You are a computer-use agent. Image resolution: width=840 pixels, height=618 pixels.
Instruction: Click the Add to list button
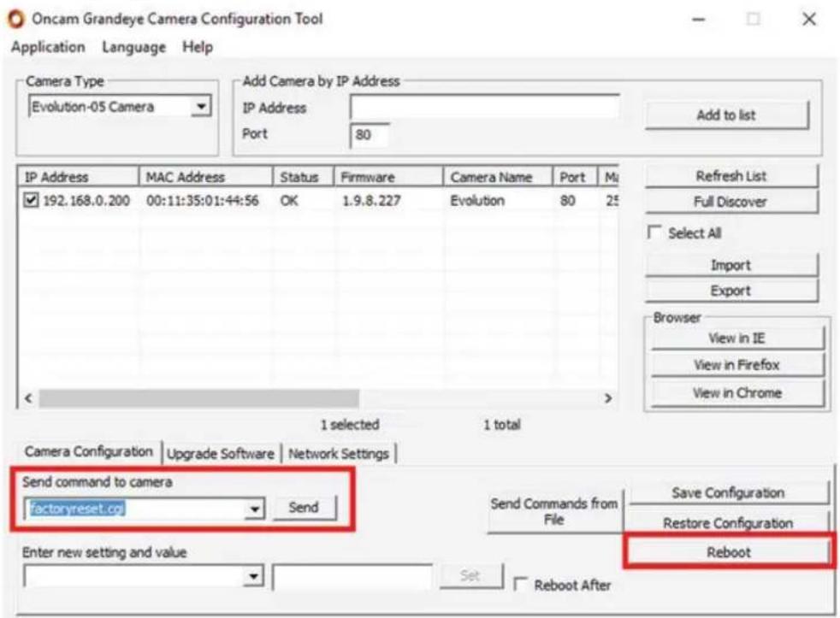(726, 115)
